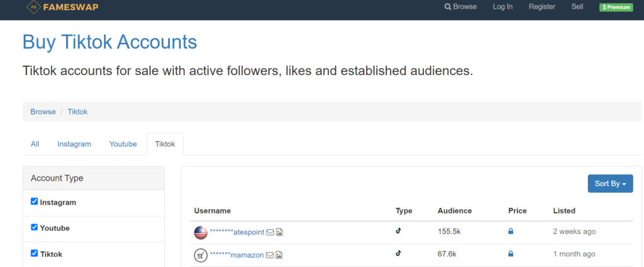Uncheck the Youtube account type checkbox

[34, 227]
